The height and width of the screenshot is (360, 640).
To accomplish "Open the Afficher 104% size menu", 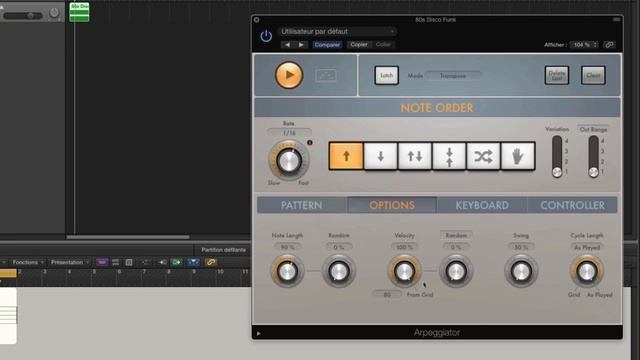I will click(584, 44).
